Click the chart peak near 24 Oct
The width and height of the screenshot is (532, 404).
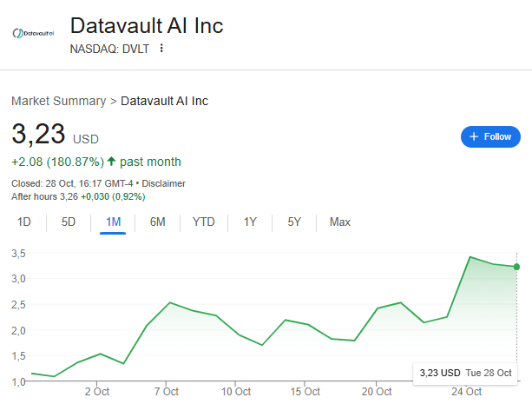pos(470,257)
